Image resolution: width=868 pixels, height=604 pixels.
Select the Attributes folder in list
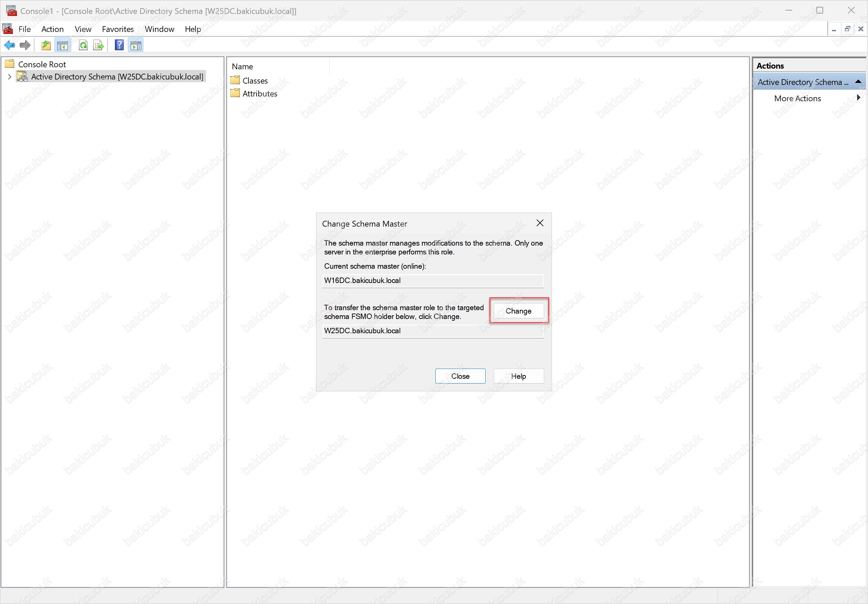tap(259, 93)
